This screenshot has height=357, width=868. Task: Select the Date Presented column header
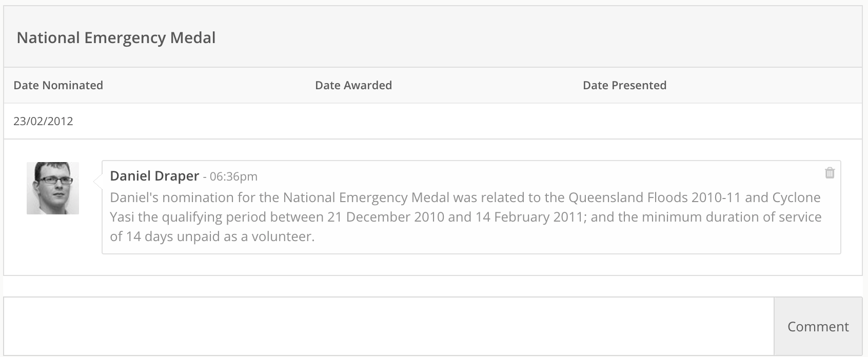pos(624,85)
